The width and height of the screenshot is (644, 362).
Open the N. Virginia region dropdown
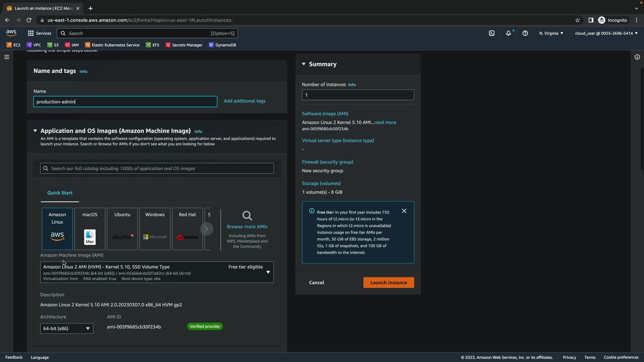pyautogui.click(x=551, y=33)
